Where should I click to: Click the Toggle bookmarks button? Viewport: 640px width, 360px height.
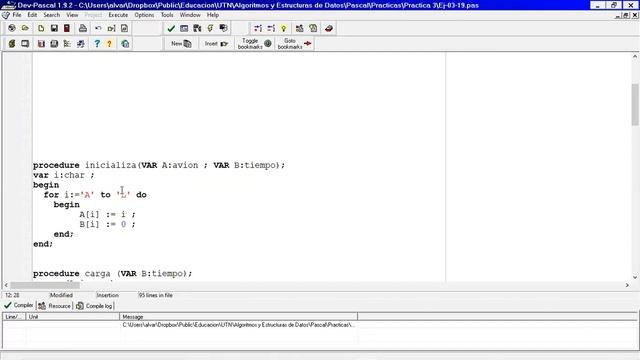coord(255,44)
